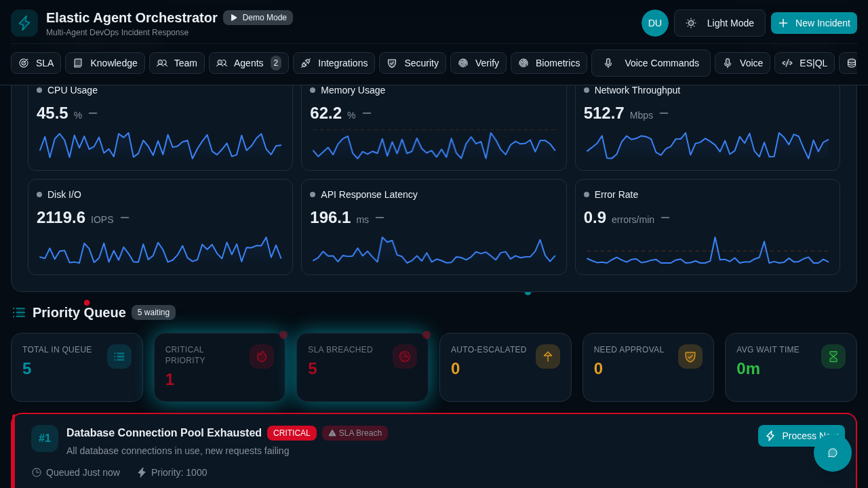Click the Agents count badge 2

point(276,63)
